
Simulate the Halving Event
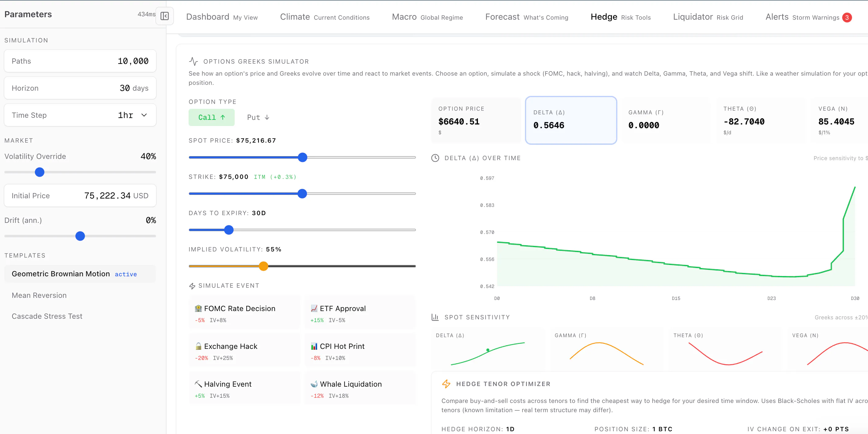[244, 388]
